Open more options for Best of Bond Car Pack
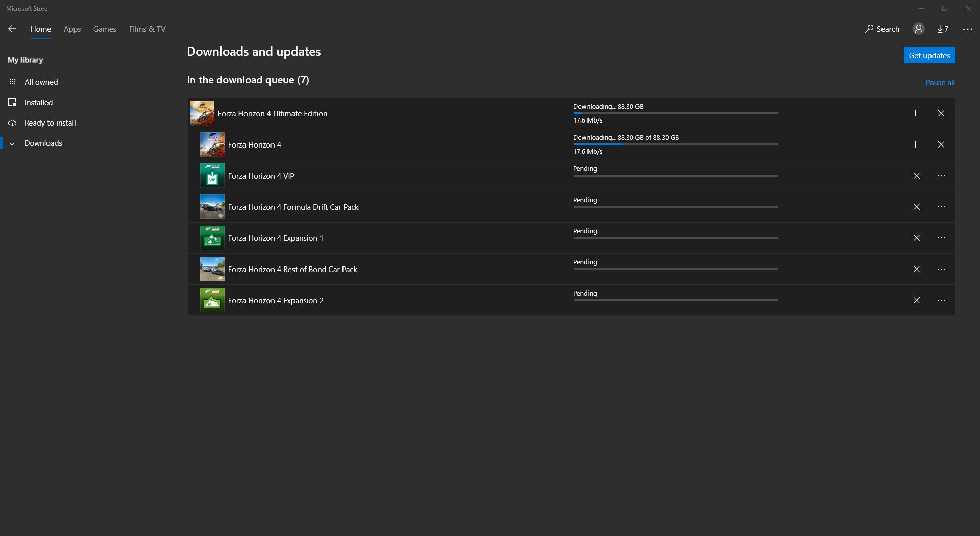Screen dimensions: 980x536 (x=941, y=270)
